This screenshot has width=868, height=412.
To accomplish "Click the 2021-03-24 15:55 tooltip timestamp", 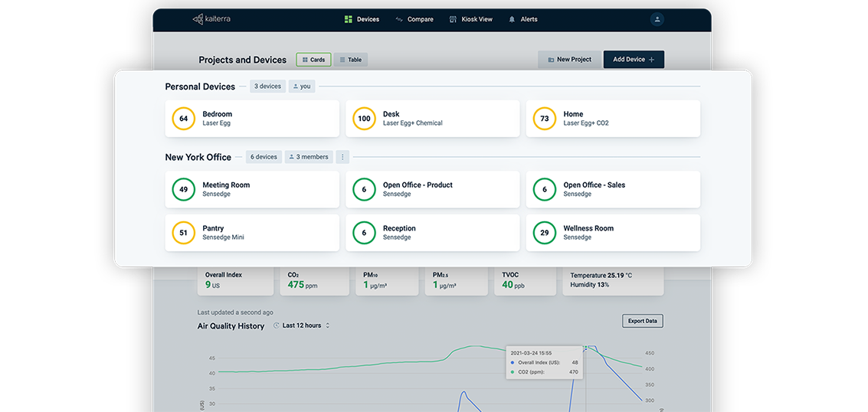I will coord(530,353).
